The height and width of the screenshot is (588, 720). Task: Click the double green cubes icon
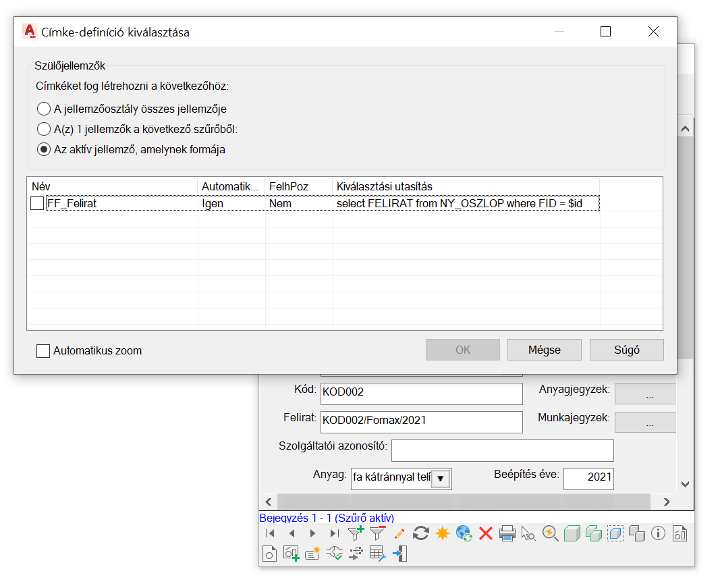[593, 533]
